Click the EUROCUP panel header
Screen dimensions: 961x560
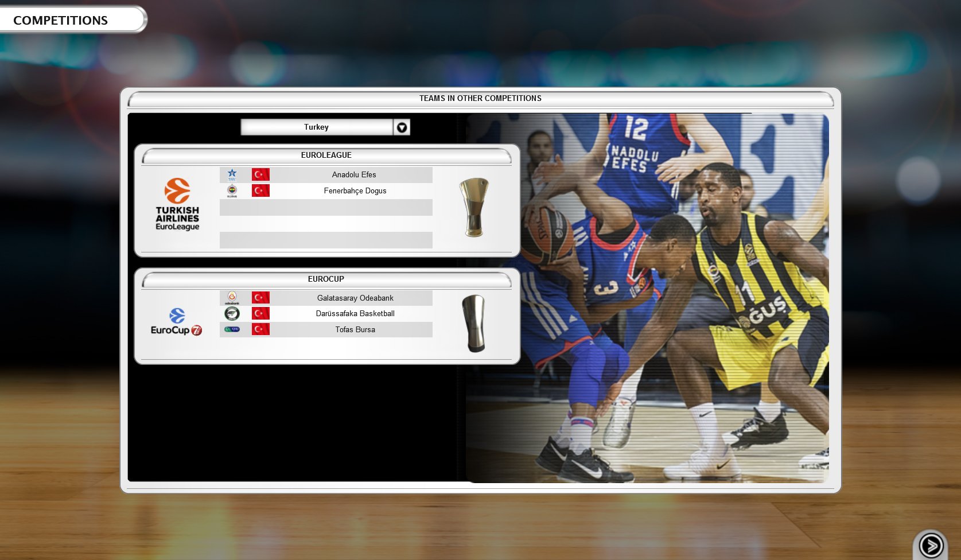tap(326, 279)
